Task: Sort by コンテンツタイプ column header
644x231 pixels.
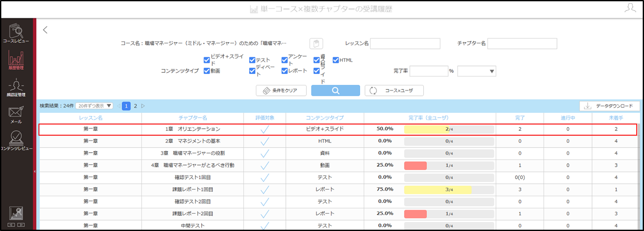Action: 325,118
